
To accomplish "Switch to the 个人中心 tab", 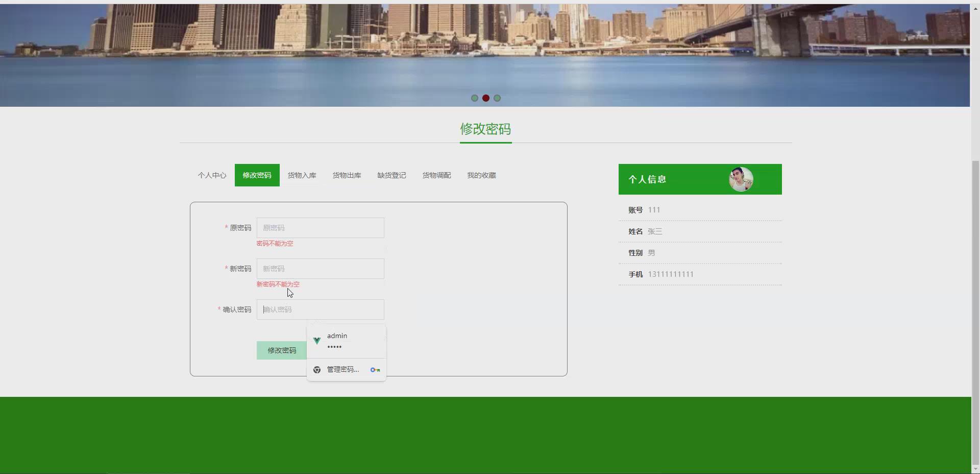I will pyautogui.click(x=212, y=175).
